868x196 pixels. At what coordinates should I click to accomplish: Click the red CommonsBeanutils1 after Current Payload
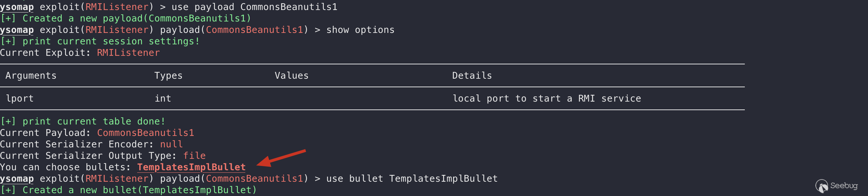tap(145, 133)
